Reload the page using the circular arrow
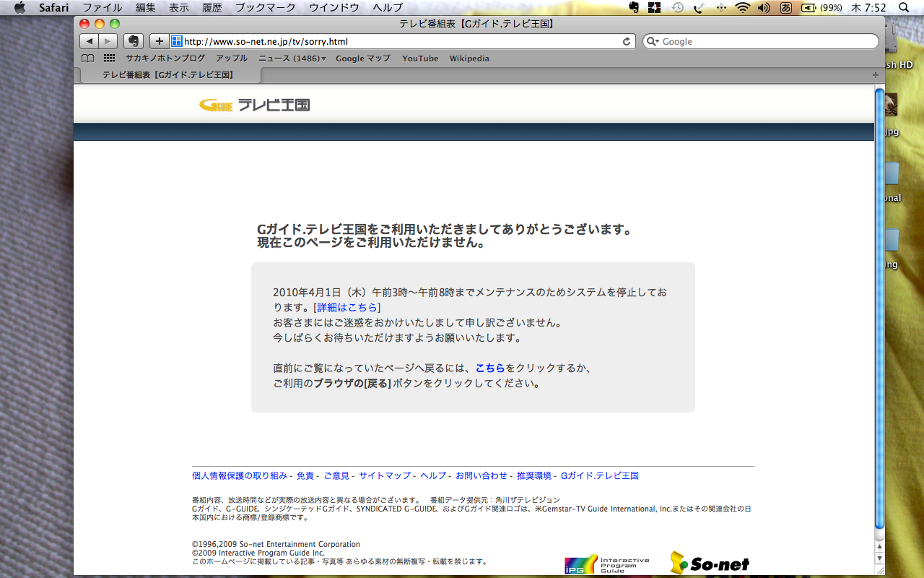The height and width of the screenshot is (578, 924). click(x=627, y=41)
